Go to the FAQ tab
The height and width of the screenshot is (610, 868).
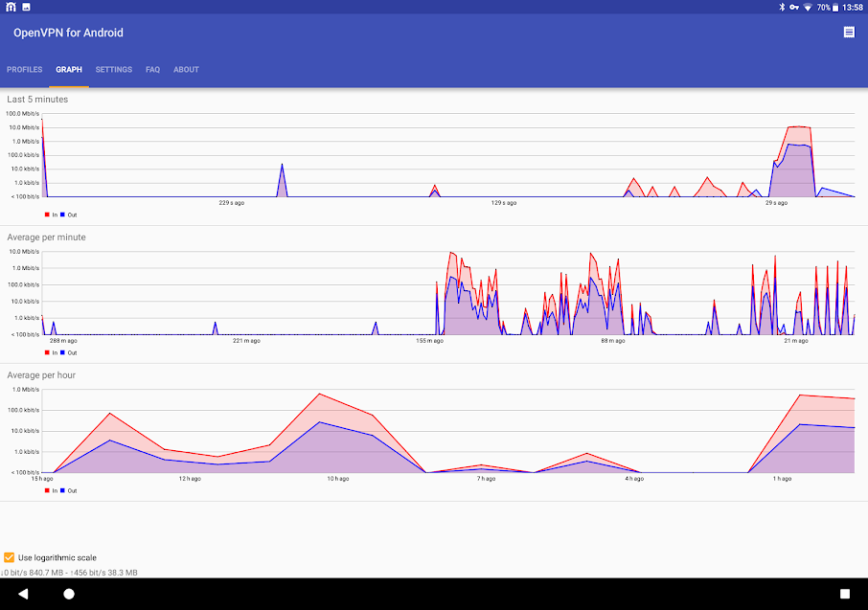(x=152, y=70)
